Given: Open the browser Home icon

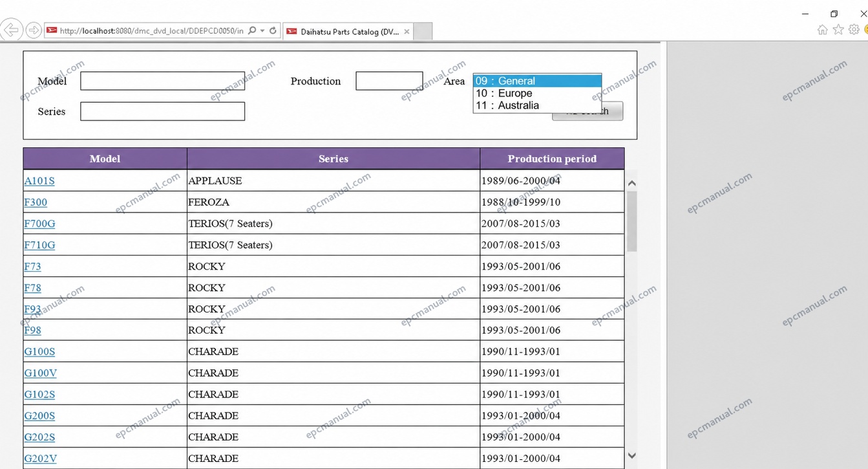Looking at the screenshot, I should [x=822, y=30].
